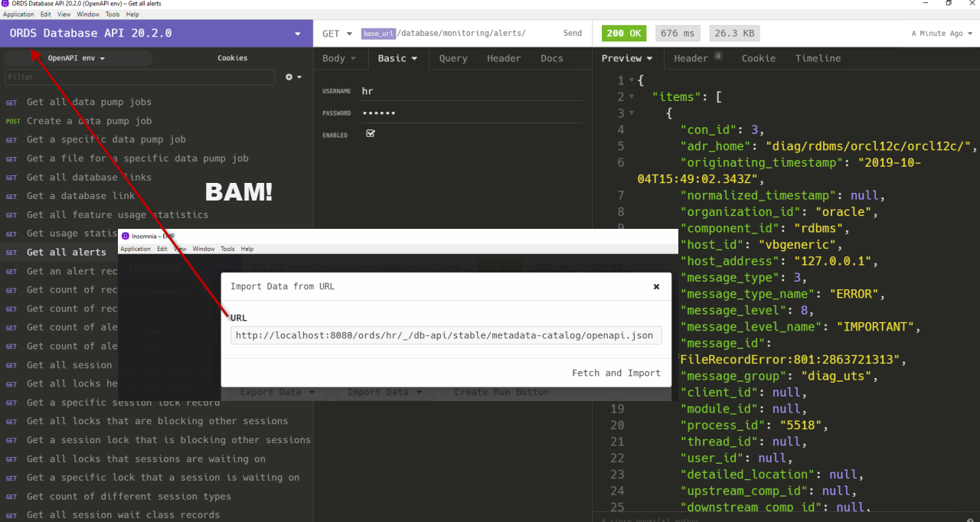Close the Import Data from URL dialog
The image size is (980, 522).
(x=656, y=287)
